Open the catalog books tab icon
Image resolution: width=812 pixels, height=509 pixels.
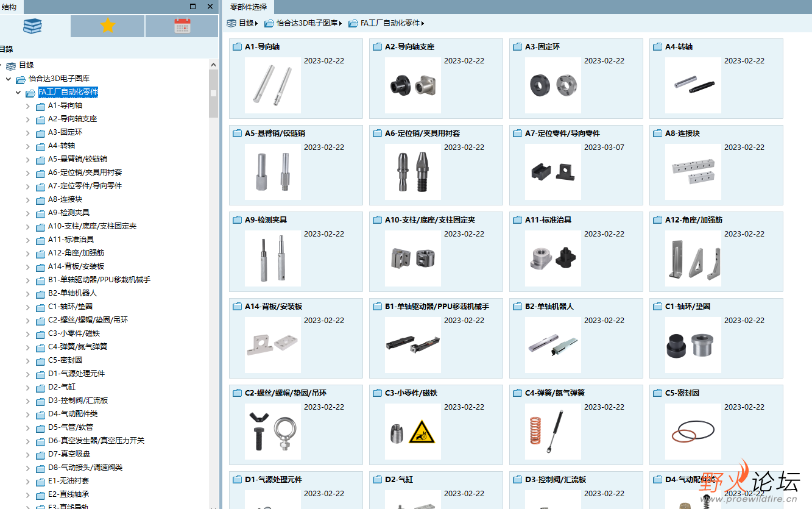pos(33,26)
